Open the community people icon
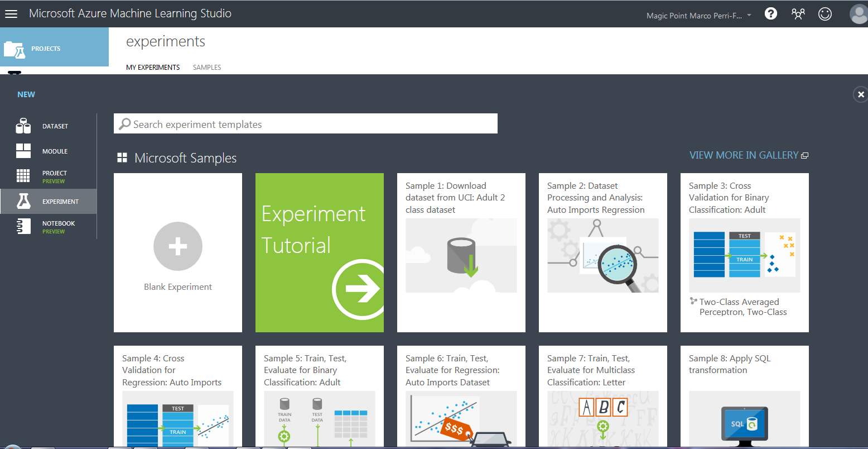Screen dimensions: 868x449 pos(798,14)
